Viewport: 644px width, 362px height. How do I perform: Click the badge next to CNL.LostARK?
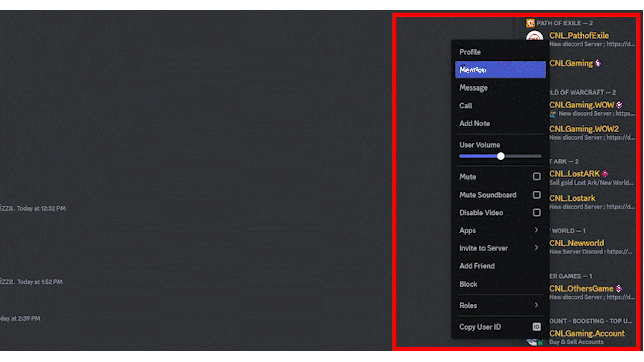605,174
